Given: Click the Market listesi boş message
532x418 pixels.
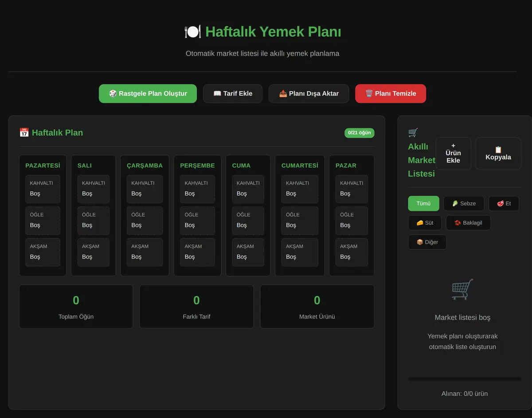Looking at the screenshot, I should pos(462,317).
